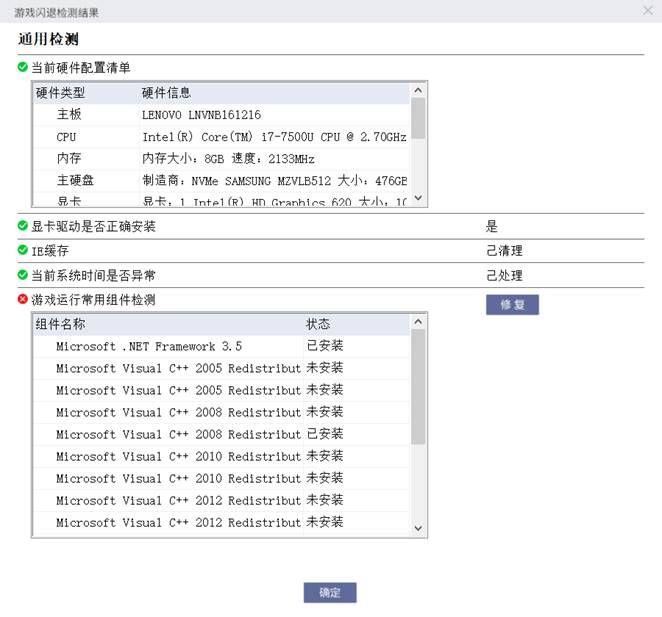Screen dimensions: 662x617
Task: Select the 主硬盘 row label
Action: [x=75, y=180]
